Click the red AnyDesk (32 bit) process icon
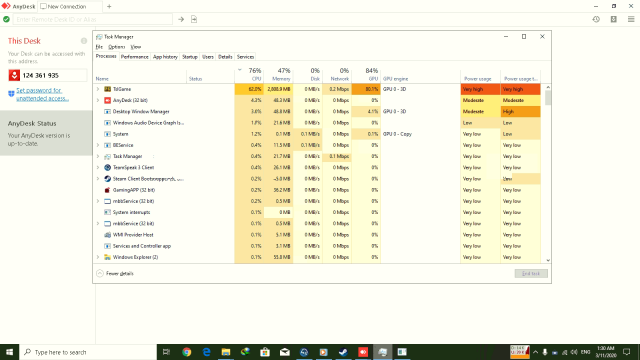This screenshot has width=640, height=360. (x=107, y=100)
